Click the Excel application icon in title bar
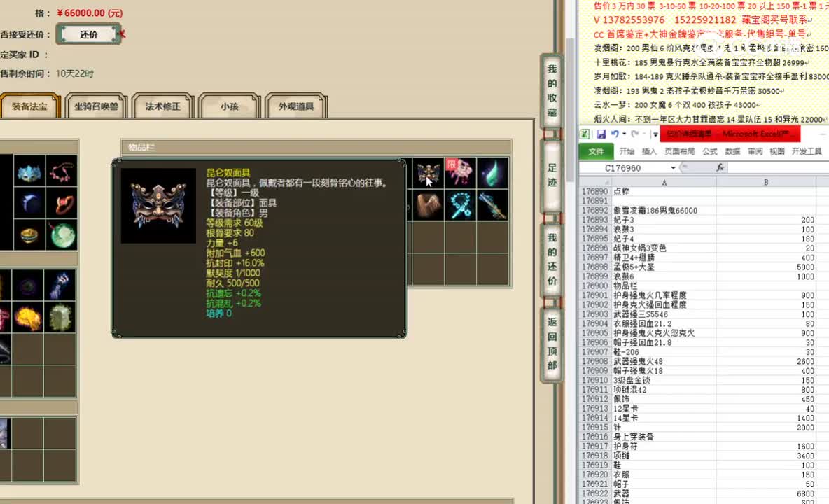 coord(585,134)
